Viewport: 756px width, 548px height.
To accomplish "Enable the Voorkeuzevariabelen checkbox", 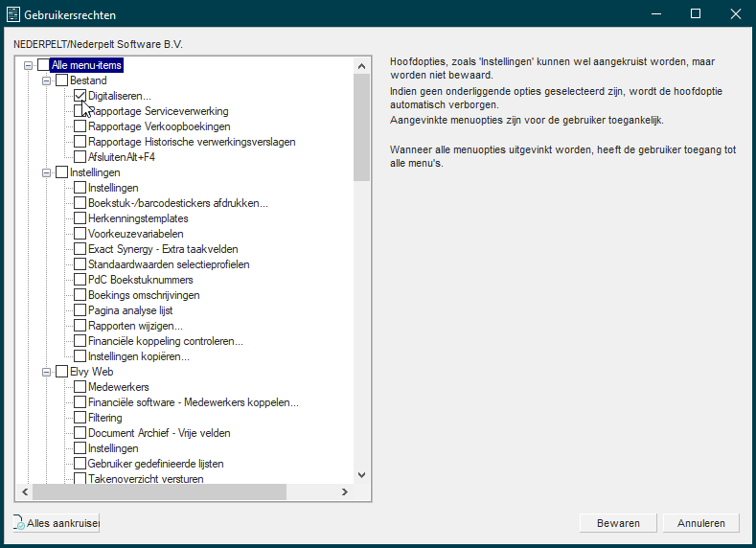I will (x=80, y=234).
